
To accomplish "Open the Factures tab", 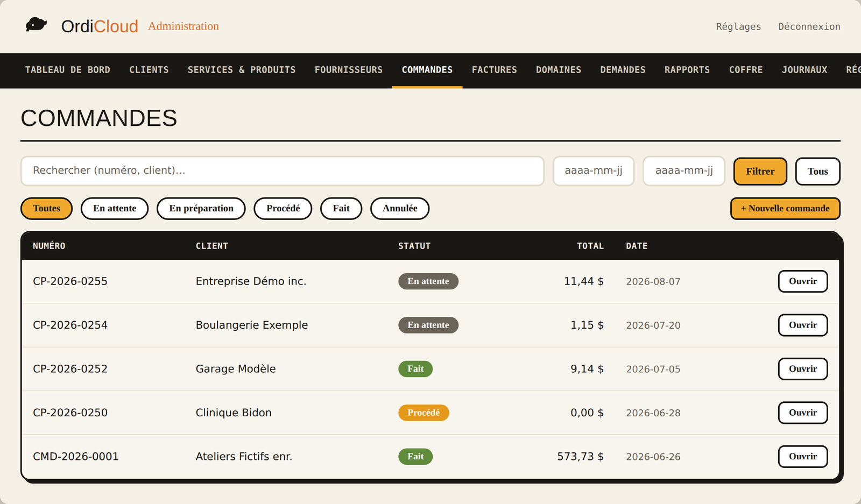I will (x=495, y=70).
